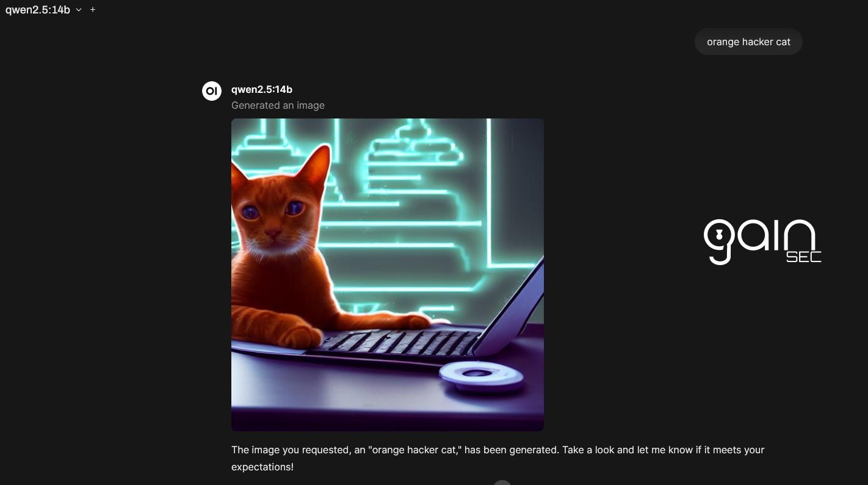Click the add model plus icon
Viewport: 868px width, 485px height.
pyautogui.click(x=93, y=10)
